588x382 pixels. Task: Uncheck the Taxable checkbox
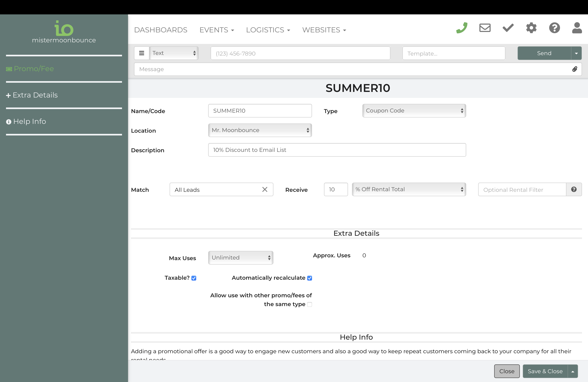[194, 278]
